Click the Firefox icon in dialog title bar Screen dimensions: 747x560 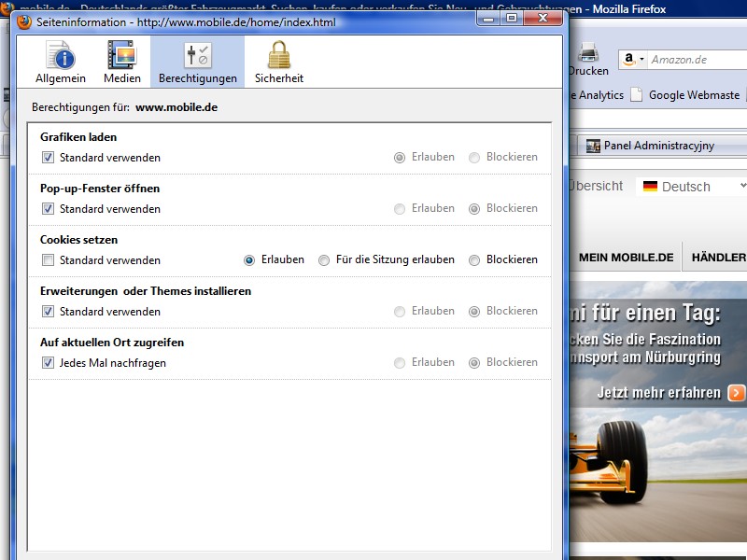tap(24, 21)
